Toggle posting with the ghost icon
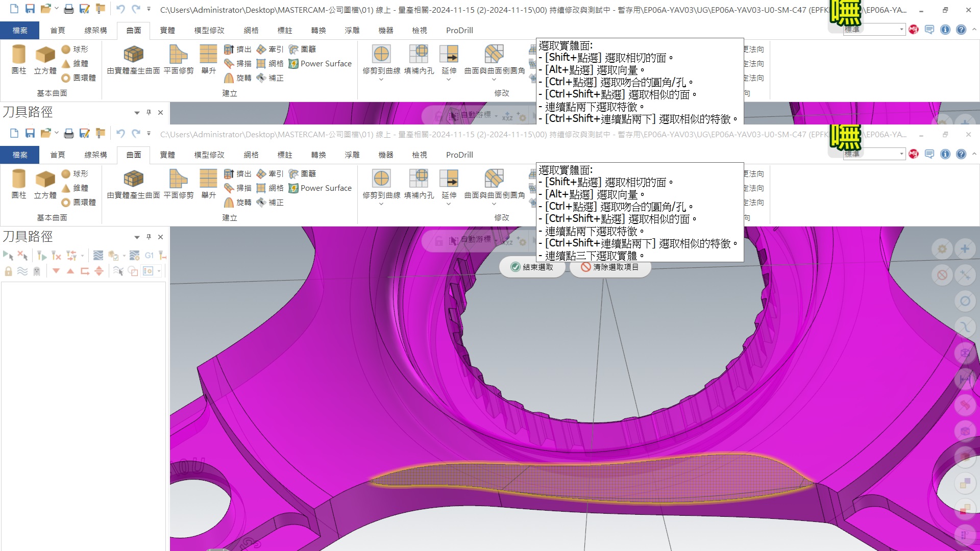 pos(37,271)
